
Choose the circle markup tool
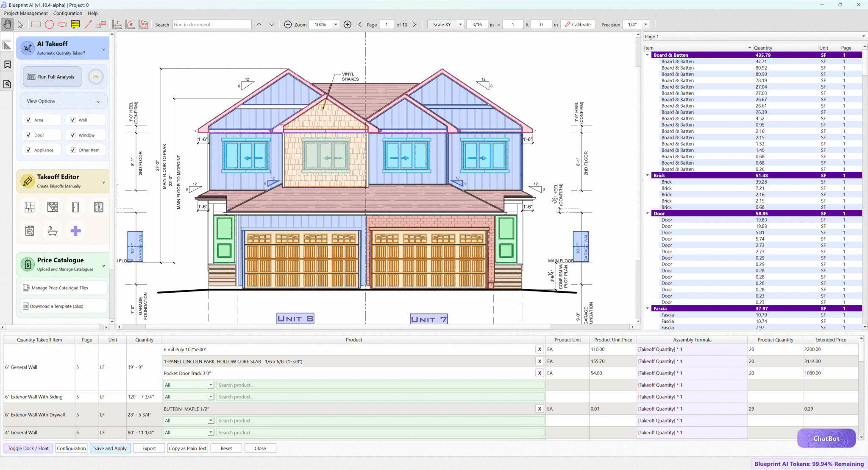(49, 25)
